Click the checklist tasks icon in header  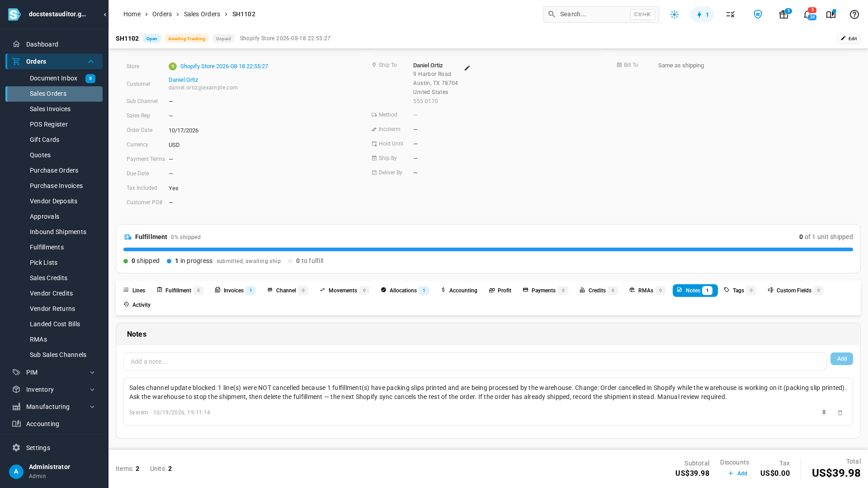[731, 14]
